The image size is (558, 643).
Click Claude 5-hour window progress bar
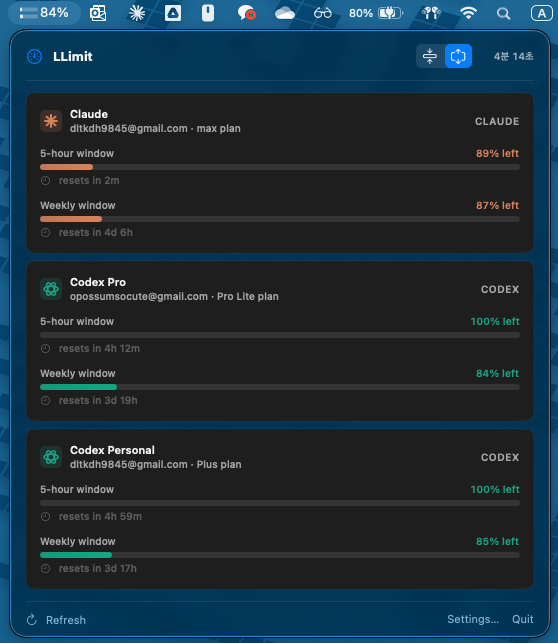pyautogui.click(x=280, y=167)
